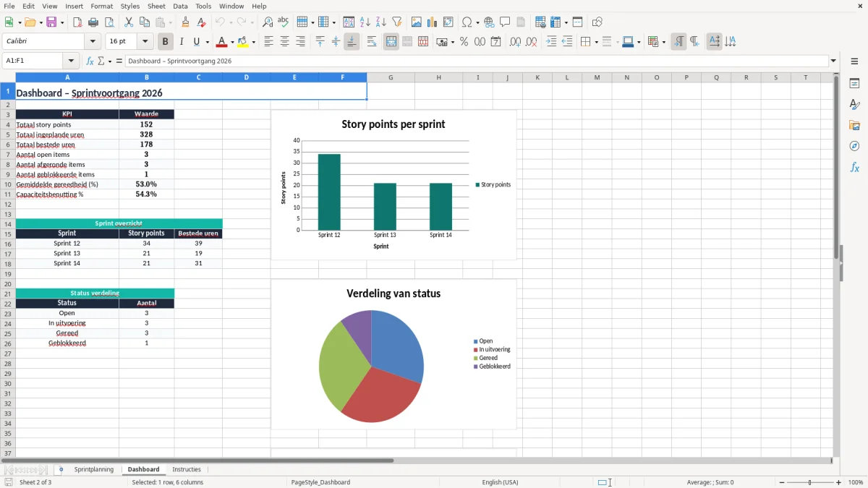Open the background color dropdown arrow

[253, 42]
